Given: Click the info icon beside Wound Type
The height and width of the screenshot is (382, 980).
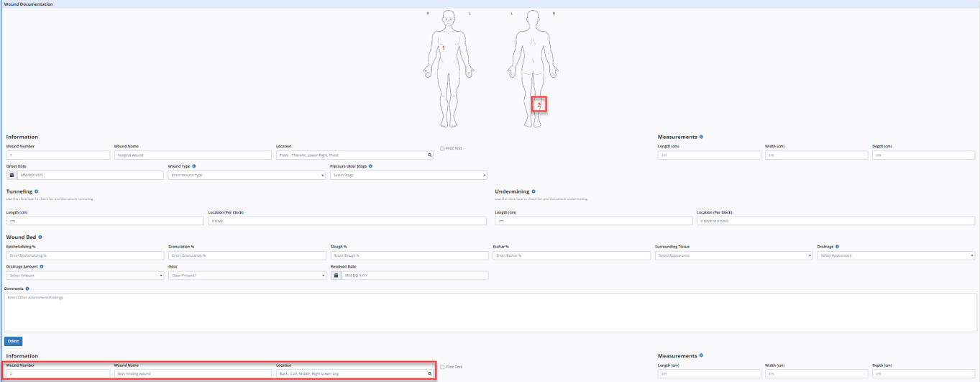Looking at the screenshot, I should tap(194, 166).
